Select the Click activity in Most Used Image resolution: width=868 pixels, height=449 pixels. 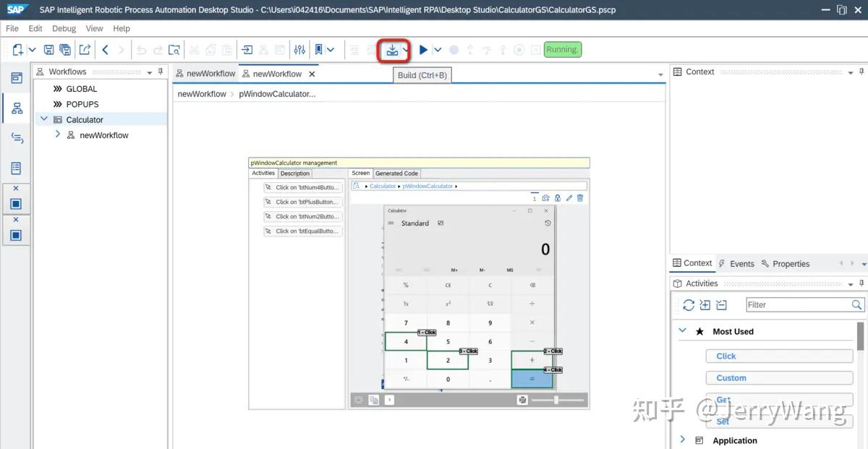[x=779, y=356]
